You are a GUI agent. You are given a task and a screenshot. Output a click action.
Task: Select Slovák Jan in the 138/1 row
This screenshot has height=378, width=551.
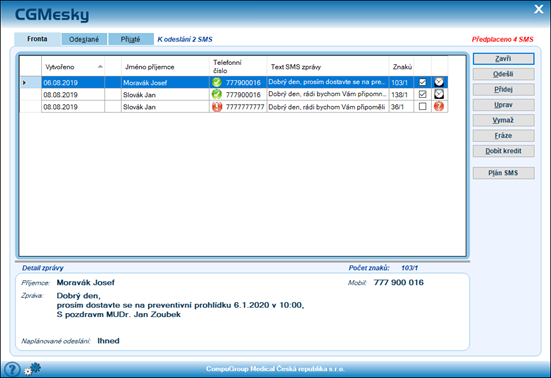165,94
